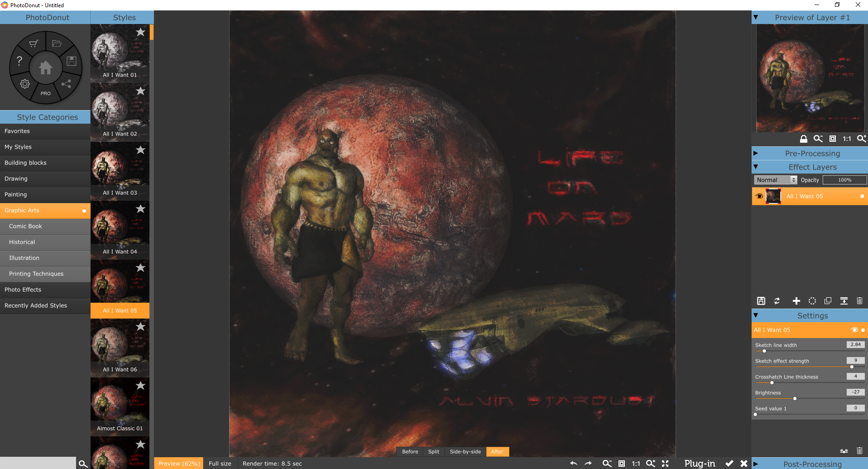868x469 pixels.
Task: Add a new effect layer with plus icon
Action: tap(796, 301)
